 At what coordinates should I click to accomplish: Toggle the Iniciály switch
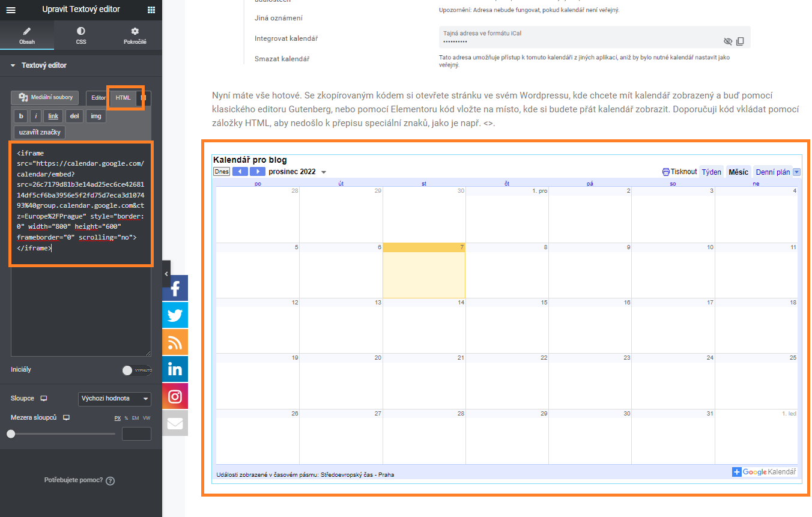pyautogui.click(x=137, y=370)
